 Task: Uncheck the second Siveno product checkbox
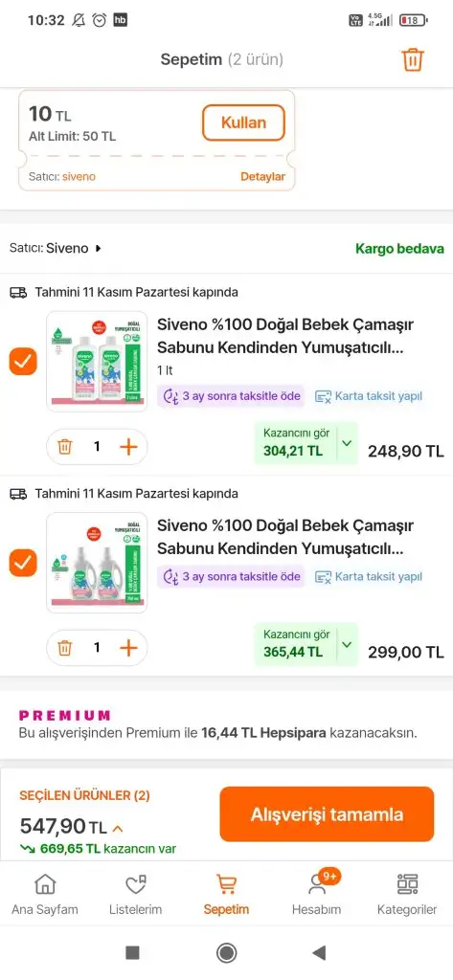pos(23,563)
